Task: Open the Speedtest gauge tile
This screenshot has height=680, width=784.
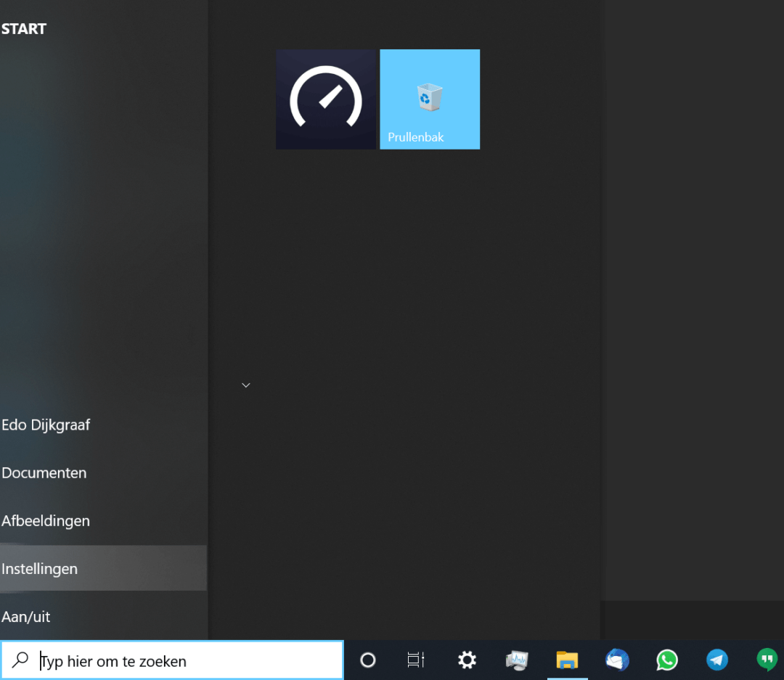Action: (x=326, y=99)
